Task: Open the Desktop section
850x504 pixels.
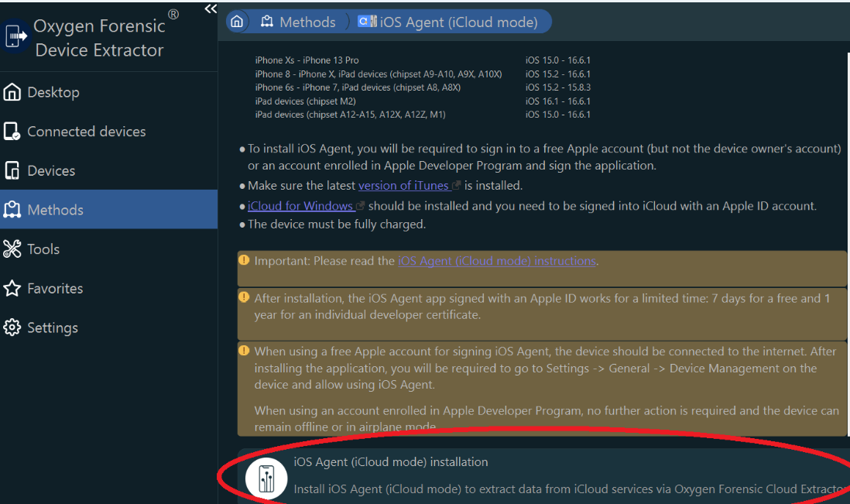Action: coord(108,92)
